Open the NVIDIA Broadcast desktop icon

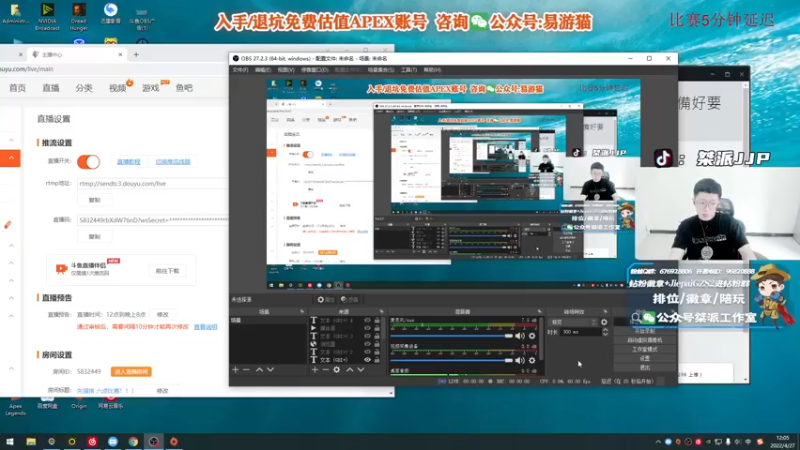47,16
